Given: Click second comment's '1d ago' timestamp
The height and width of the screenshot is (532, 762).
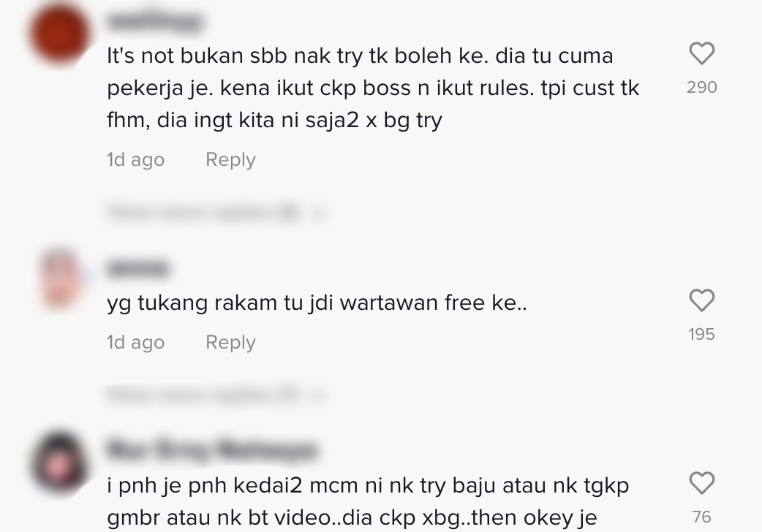Looking at the screenshot, I should tap(135, 343).
